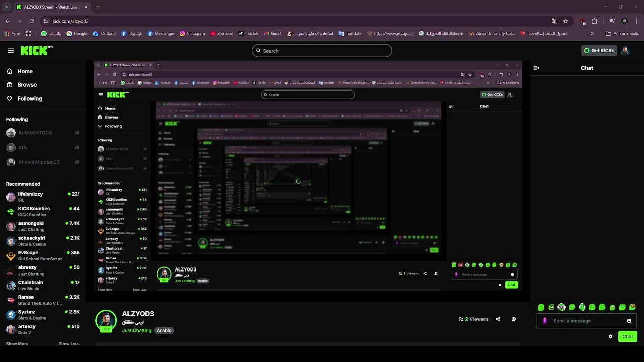This screenshot has height=362, width=644.
Task: Toggle notifications for ALMASHTOOB
Action: coord(77,133)
